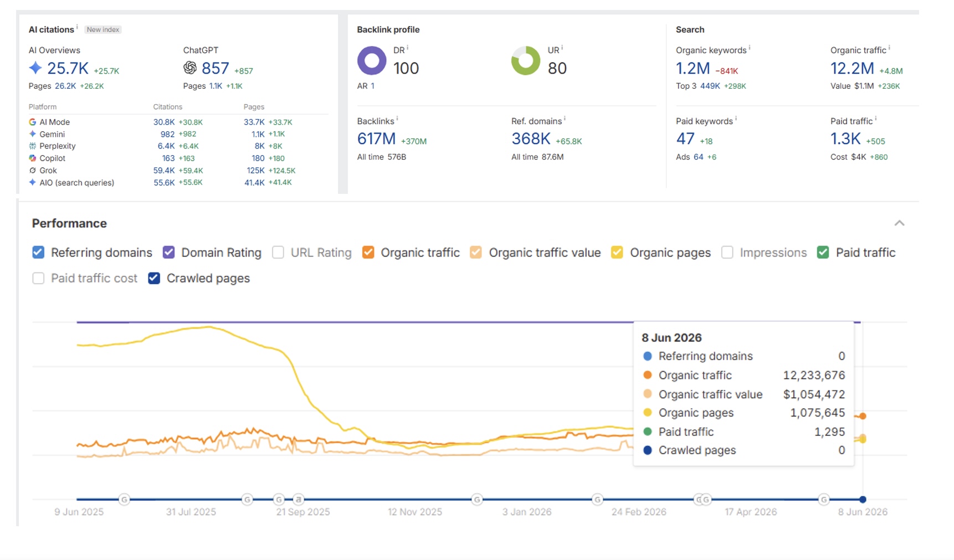This screenshot has height=560, width=954.
Task: Enable the Paid traffic cost checkbox
Action: tap(38, 278)
